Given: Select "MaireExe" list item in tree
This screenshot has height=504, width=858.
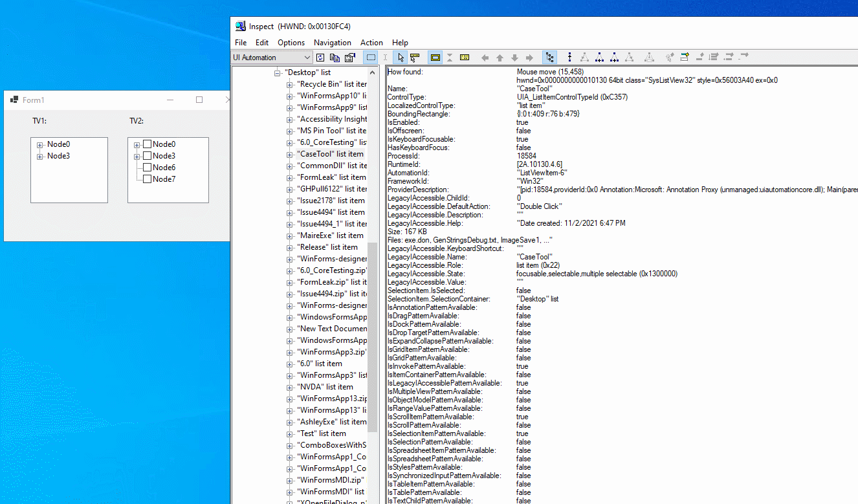Looking at the screenshot, I should click(x=330, y=236).
